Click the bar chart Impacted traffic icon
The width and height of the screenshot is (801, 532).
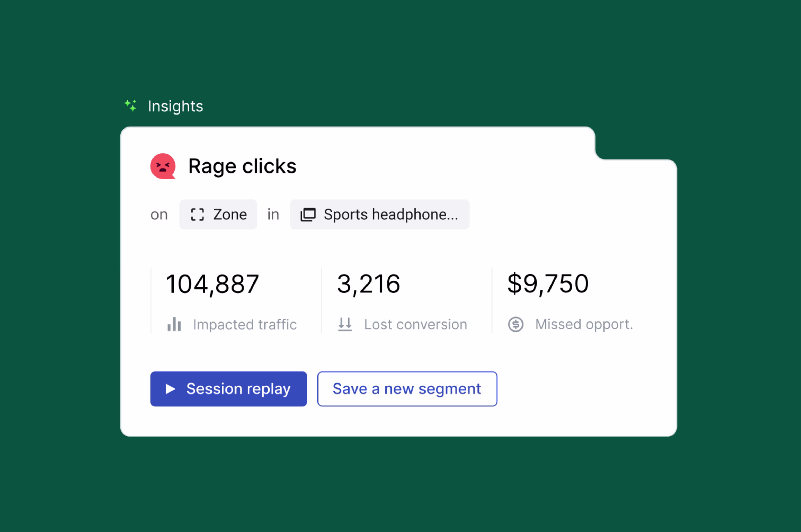coord(174,324)
